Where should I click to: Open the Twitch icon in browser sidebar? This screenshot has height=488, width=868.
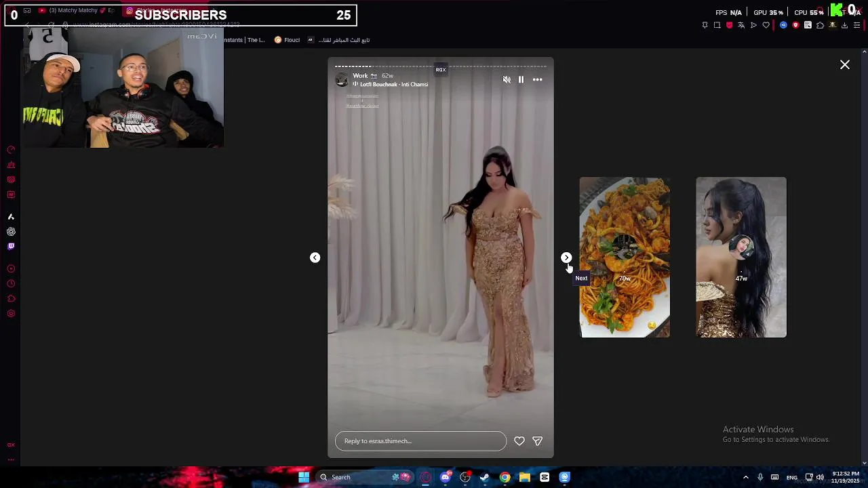click(11, 247)
